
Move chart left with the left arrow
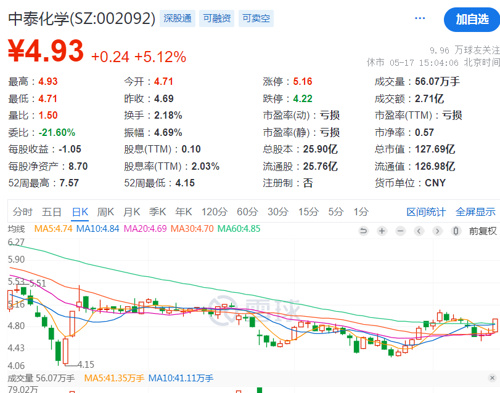pos(419,231)
